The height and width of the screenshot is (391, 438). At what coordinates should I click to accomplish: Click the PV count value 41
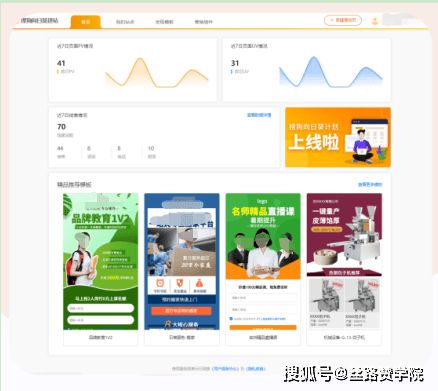tap(61, 63)
